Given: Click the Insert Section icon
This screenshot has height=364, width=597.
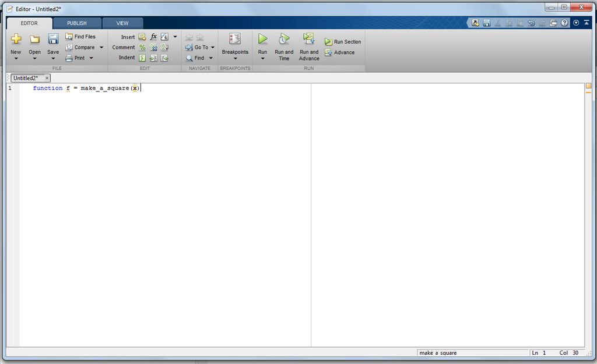Looking at the screenshot, I should (142, 37).
